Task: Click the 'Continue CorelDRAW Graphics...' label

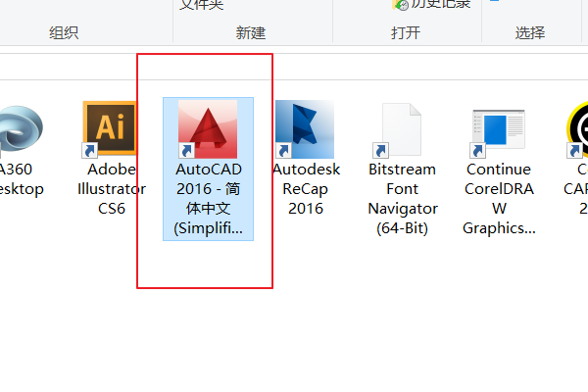Action: pos(499,198)
